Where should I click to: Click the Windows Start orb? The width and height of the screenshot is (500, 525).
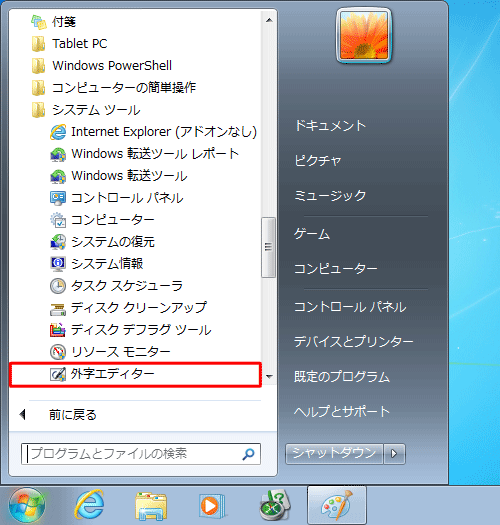(x=27, y=506)
